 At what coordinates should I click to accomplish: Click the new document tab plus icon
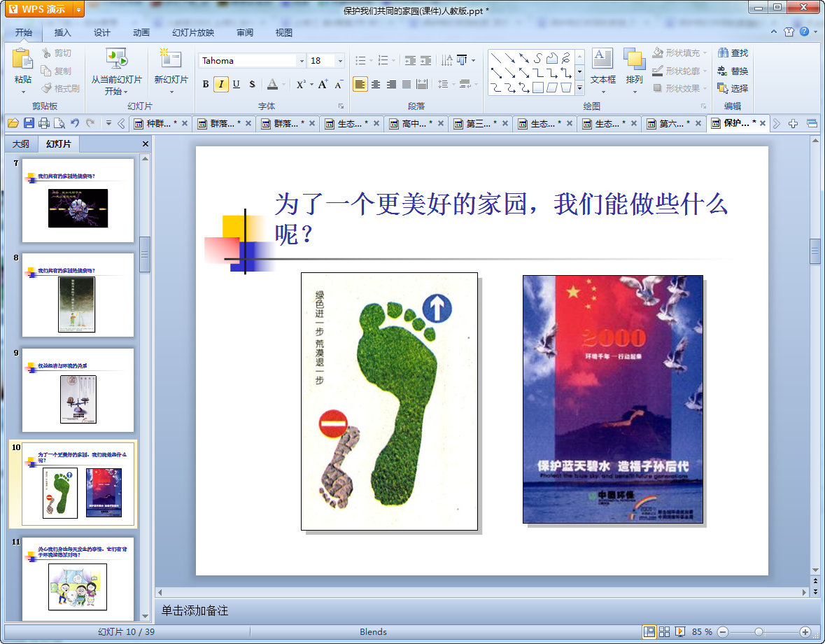(x=793, y=124)
